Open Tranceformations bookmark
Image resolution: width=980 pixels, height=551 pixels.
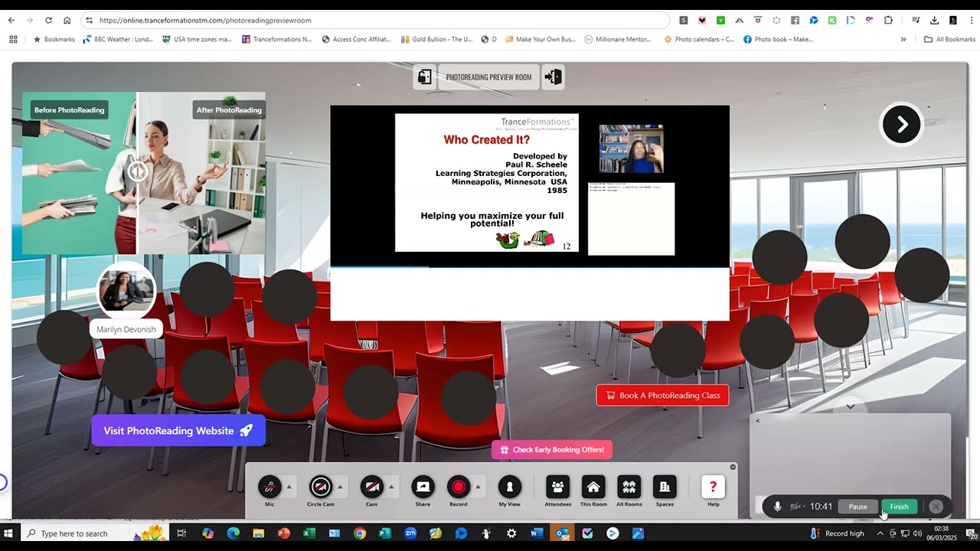pos(276,39)
